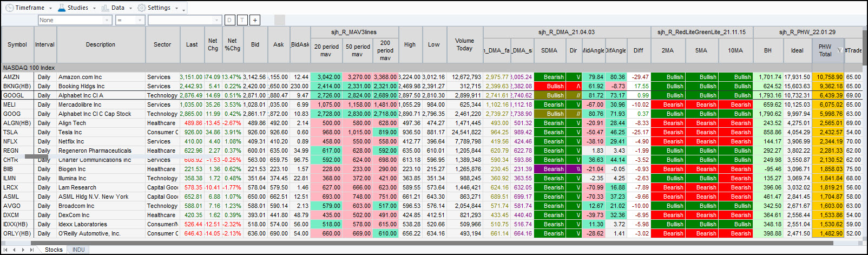The image size is (868, 255).
Task: Click the gray square beside plus button
Action: (279, 20)
